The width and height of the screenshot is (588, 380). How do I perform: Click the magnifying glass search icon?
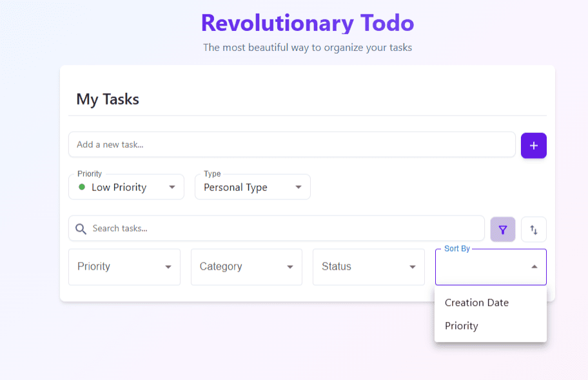(x=81, y=228)
